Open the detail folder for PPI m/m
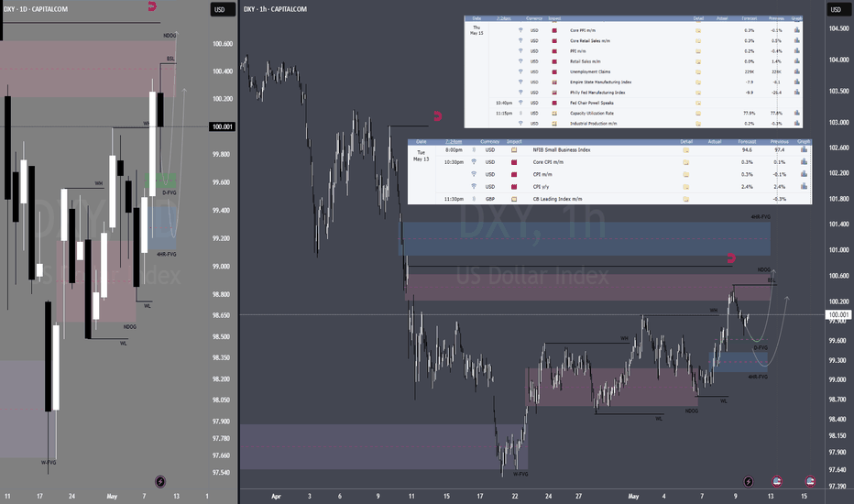The height and width of the screenshot is (504, 854). pyautogui.click(x=698, y=51)
